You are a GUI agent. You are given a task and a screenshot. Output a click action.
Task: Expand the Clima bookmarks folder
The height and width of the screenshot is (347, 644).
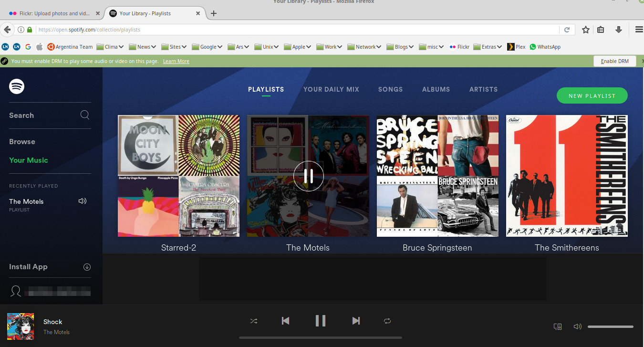(110, 47)
